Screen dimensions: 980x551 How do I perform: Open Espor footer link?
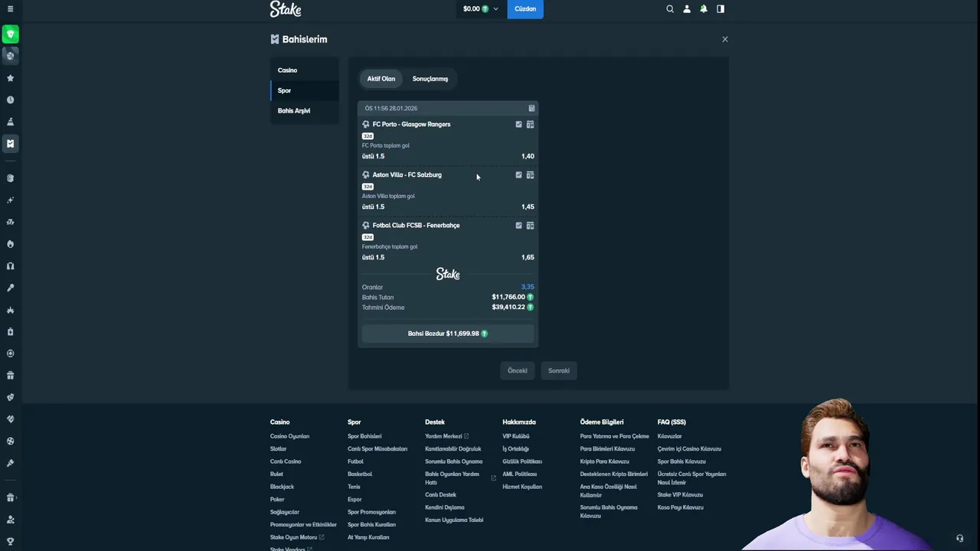tap(354, 500)
